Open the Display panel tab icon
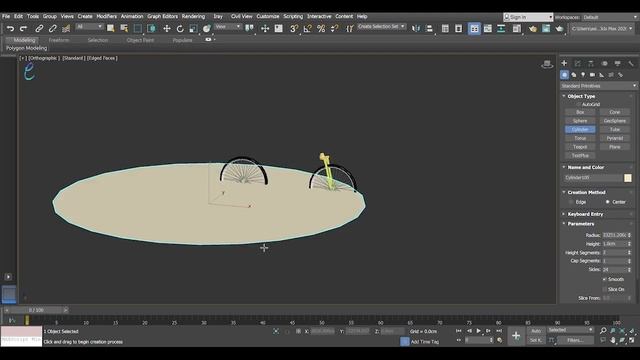Screen dimensions: 640x360 click(618, 63)
